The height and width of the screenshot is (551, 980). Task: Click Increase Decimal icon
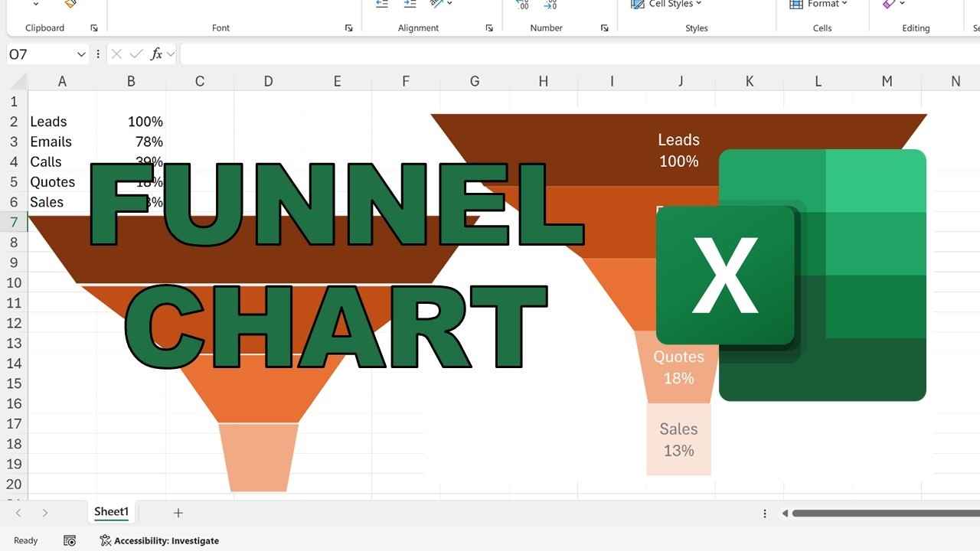522,4
